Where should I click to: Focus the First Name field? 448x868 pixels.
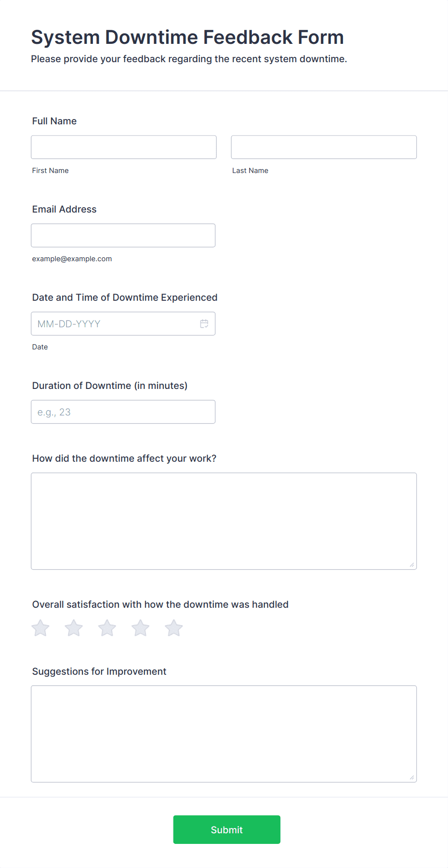tap(124, 147)
